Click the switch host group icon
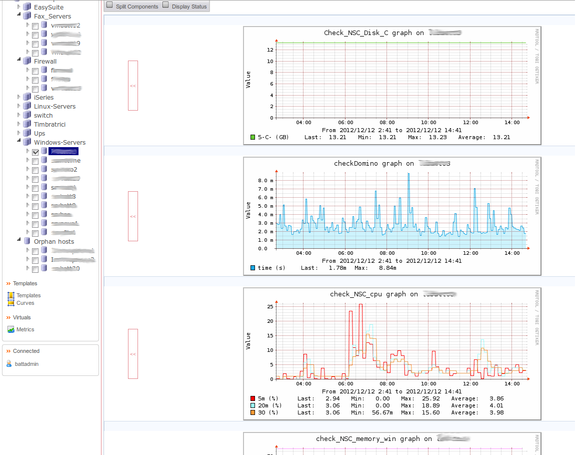The width and height of the screenshot is (577, 455). [27, 115]
